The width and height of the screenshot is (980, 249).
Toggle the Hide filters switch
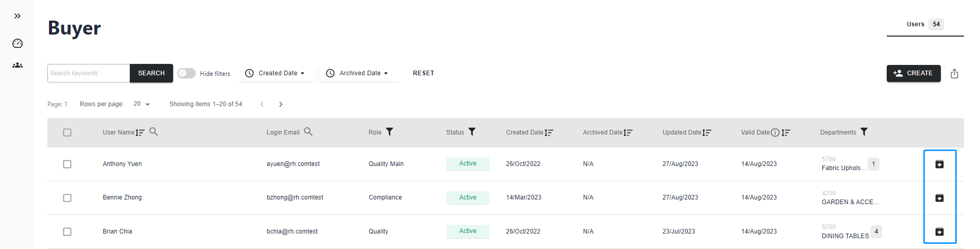pos(187,73)
